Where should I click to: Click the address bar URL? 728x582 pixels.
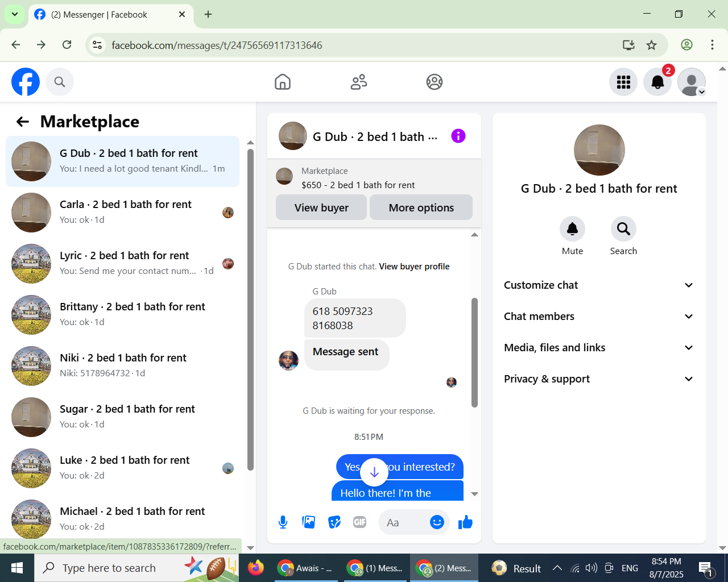pyautogui.click(x=217, y=45)
